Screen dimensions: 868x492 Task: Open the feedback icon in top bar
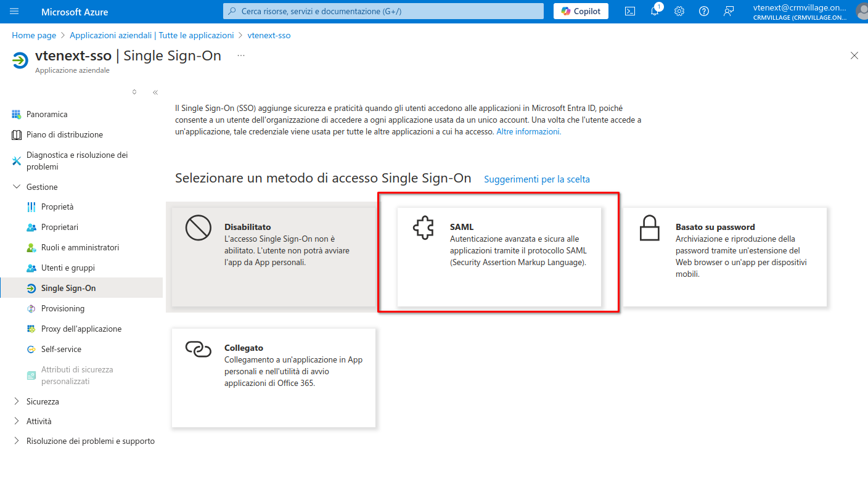(x=729, y=11)
